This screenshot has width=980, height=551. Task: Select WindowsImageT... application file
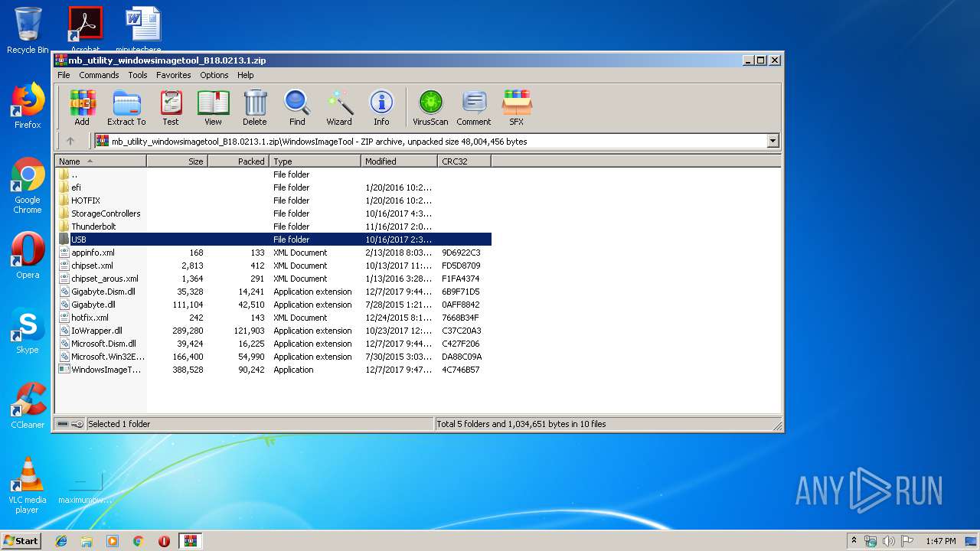coord(273,370)
